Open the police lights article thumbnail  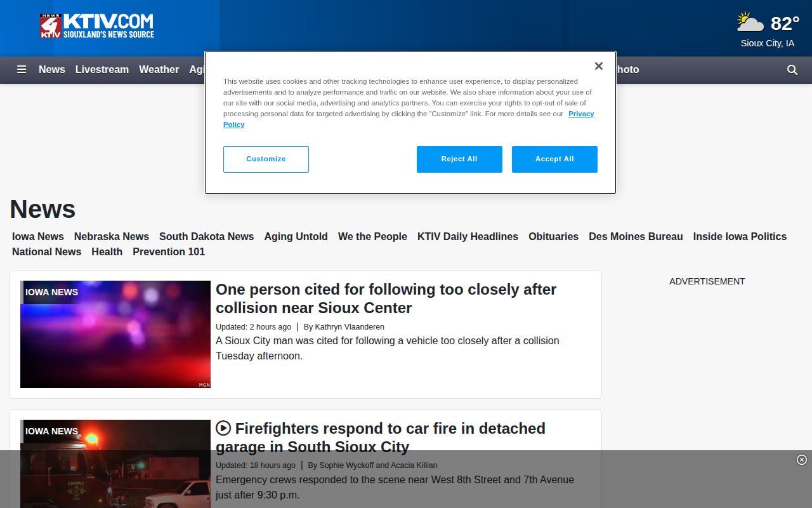point(115,334)
